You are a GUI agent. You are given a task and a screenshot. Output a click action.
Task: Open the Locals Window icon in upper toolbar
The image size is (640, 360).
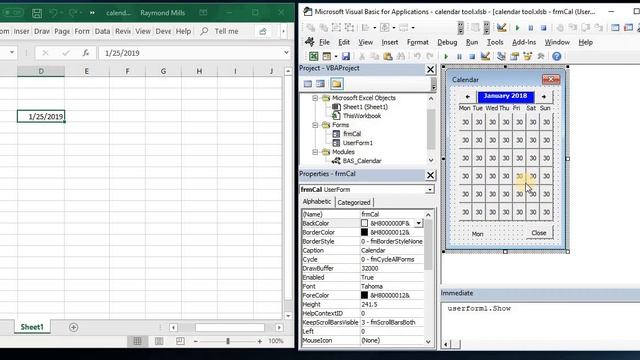tap(615, 28)
